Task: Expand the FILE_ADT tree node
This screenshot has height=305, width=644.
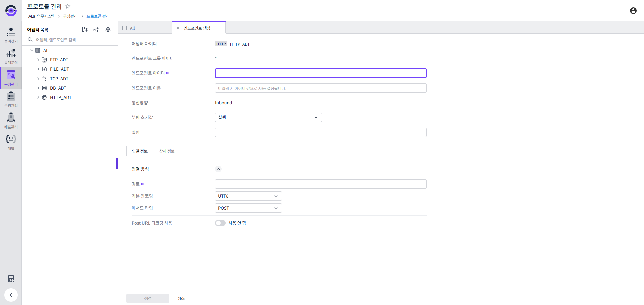Action: (38, 69)
